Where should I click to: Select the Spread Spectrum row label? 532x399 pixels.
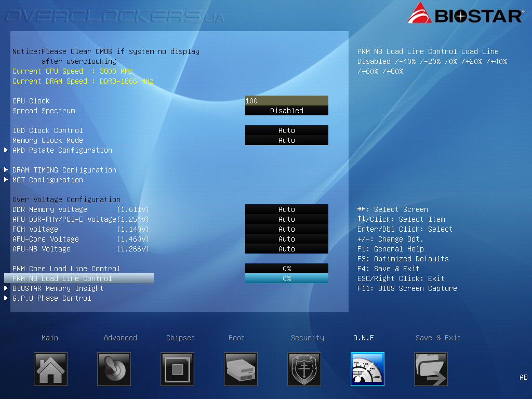click(44, 111)
